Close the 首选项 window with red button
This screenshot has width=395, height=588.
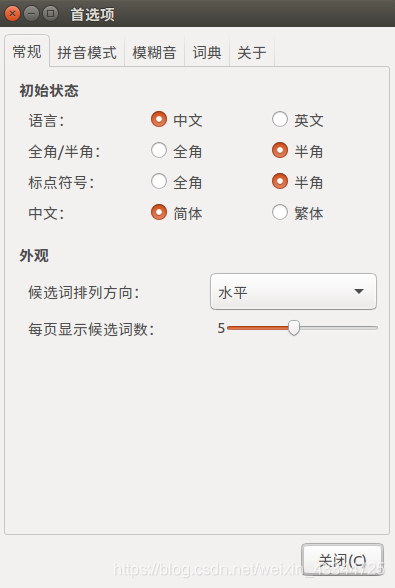(x=12, y=14)
